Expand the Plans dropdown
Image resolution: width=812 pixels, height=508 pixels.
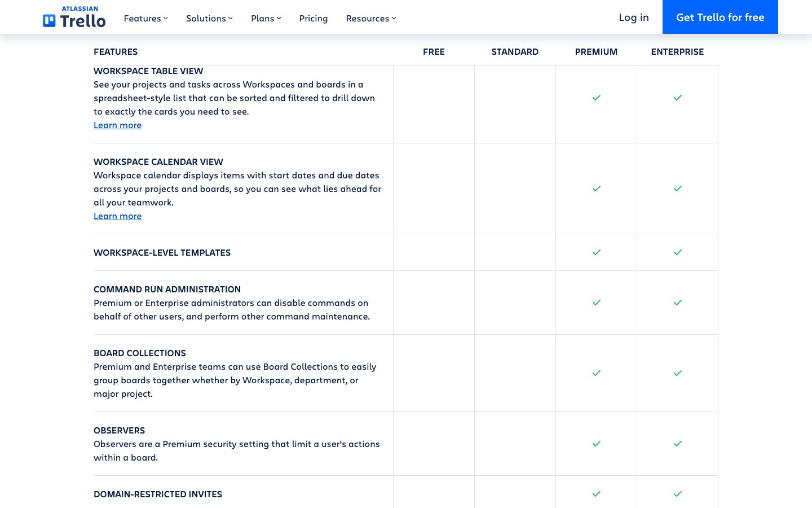click(x=266, y=18)
